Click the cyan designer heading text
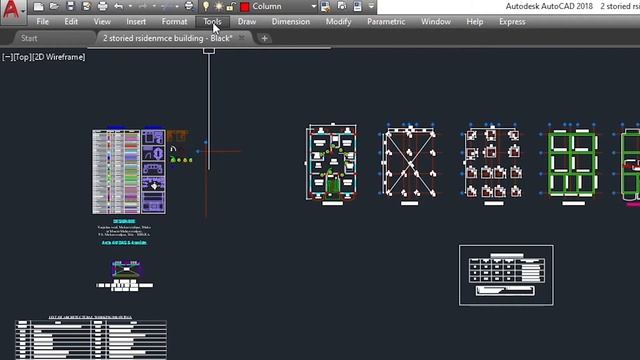640x360 pixels. [124, 221]
